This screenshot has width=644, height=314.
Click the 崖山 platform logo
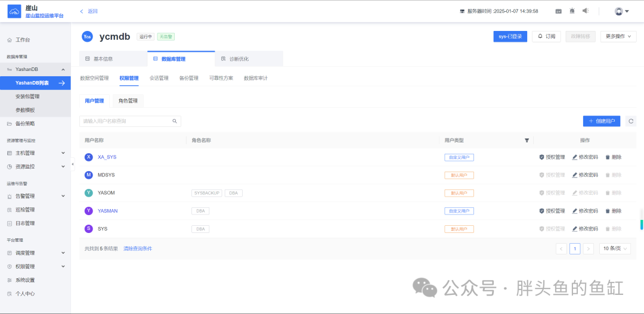[14, 11]
